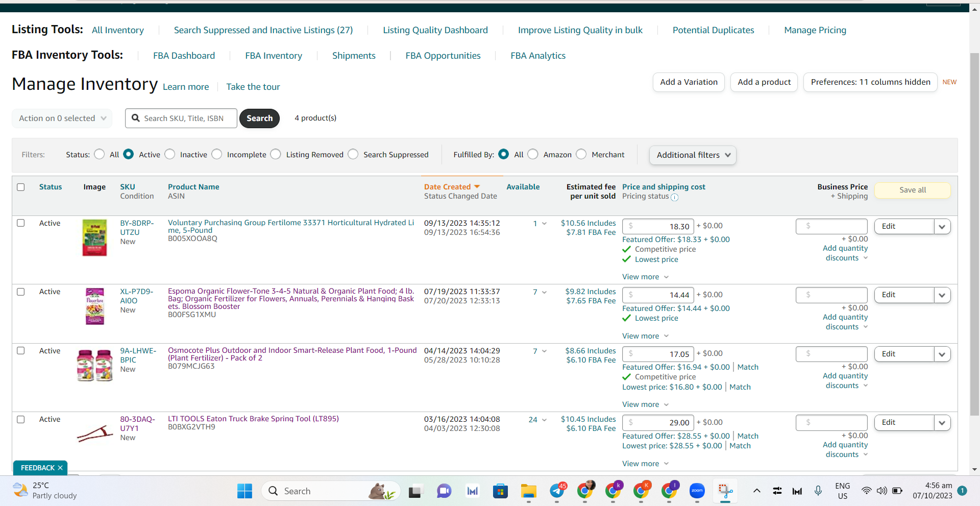Screen dimensions: 980x506
Task: Click Add a product button
Action: pos(764,82)
